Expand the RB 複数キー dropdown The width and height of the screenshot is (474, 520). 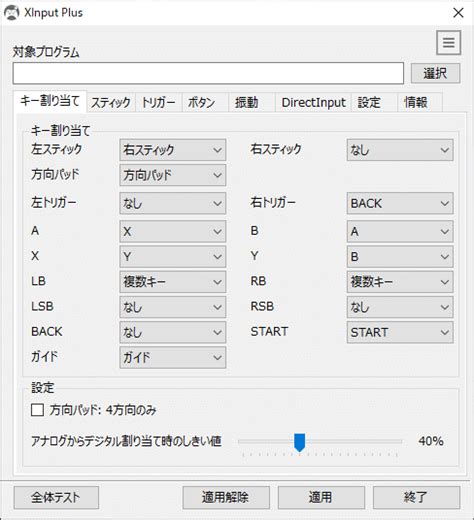(400, 282)
